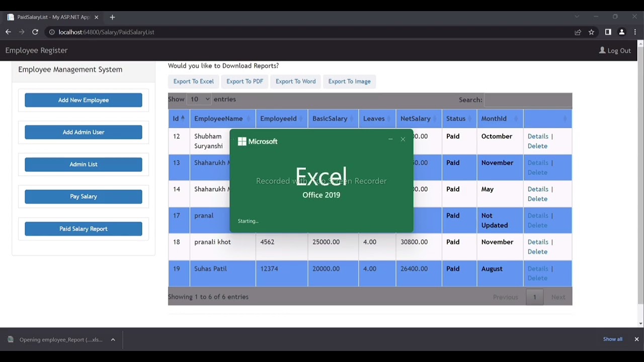Reload the page with refresh icon
This screenshot has height=362, width=644.
tap(35, 32)
